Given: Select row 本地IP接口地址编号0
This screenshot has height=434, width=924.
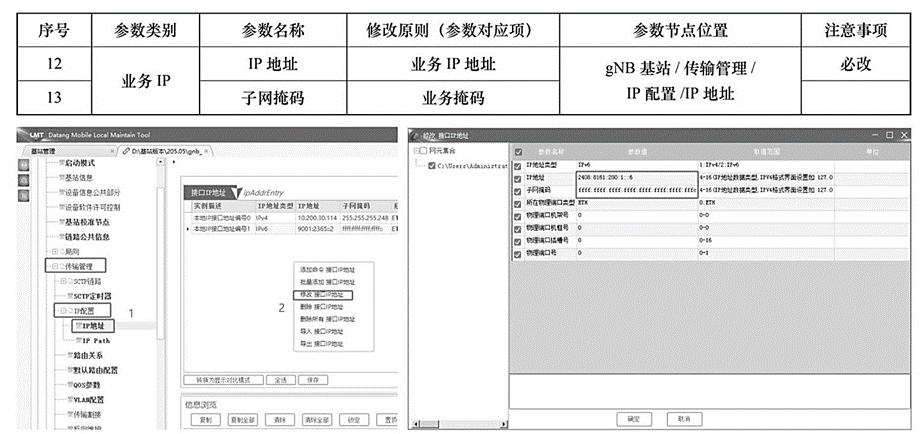Looking at the screenshot, I should [292, 218].
